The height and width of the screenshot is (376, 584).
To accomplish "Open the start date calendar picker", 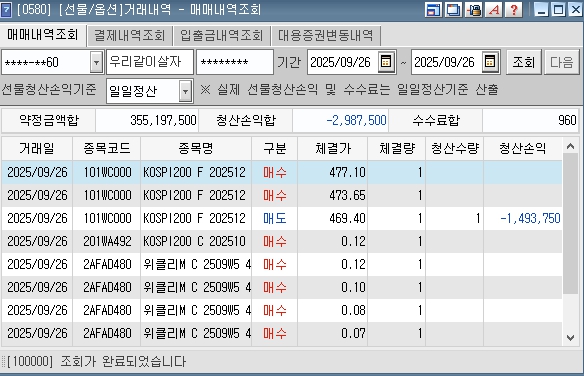I will click(x=386, y=61).
